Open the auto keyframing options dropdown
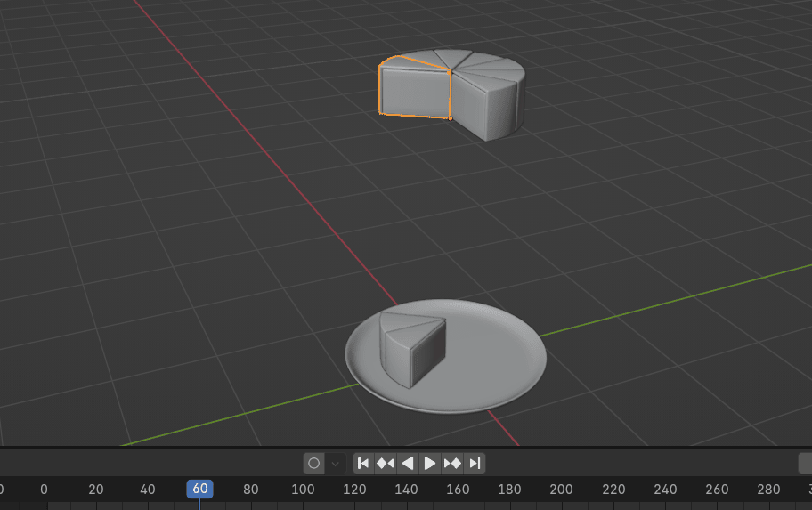The width and height of the screenshot is (812, 510). coord(335,463)
